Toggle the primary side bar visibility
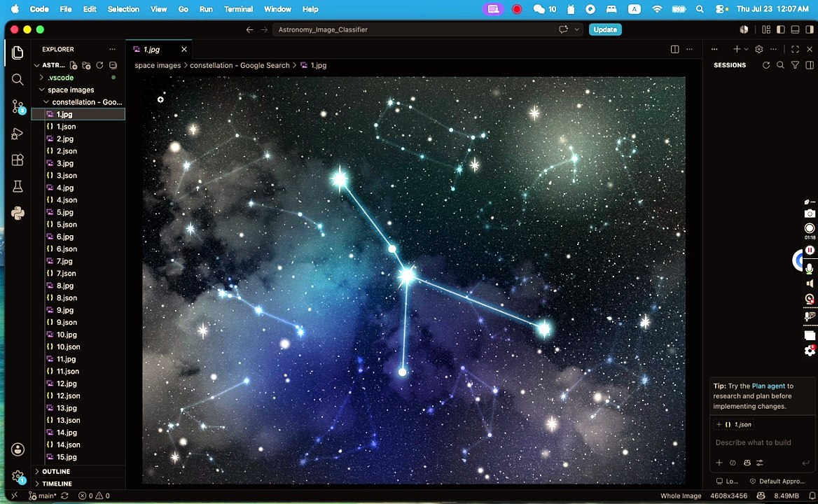Viewport: 818px width, 504px height. pos(780,29)
